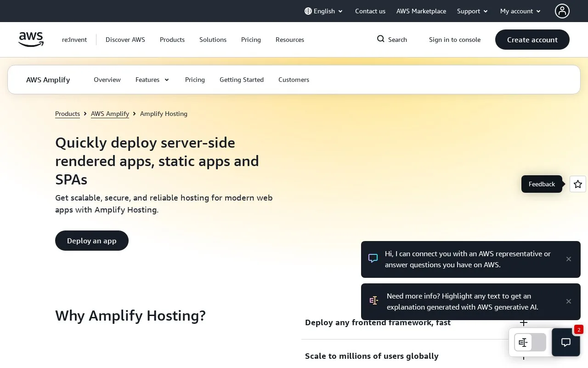Open the Discover AWS menu
Viewport: 588px width, 368px height.
(125, 40)
